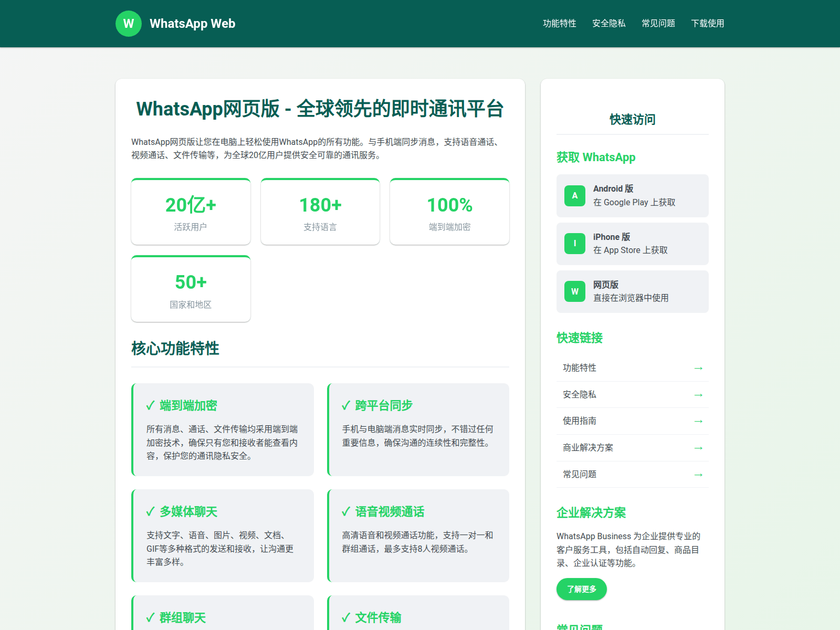Image resolution: width=840 pixels, height=630 pixels.
Task: Click the 多媒体聊天 feature heading
Action: tap(188, 512)
